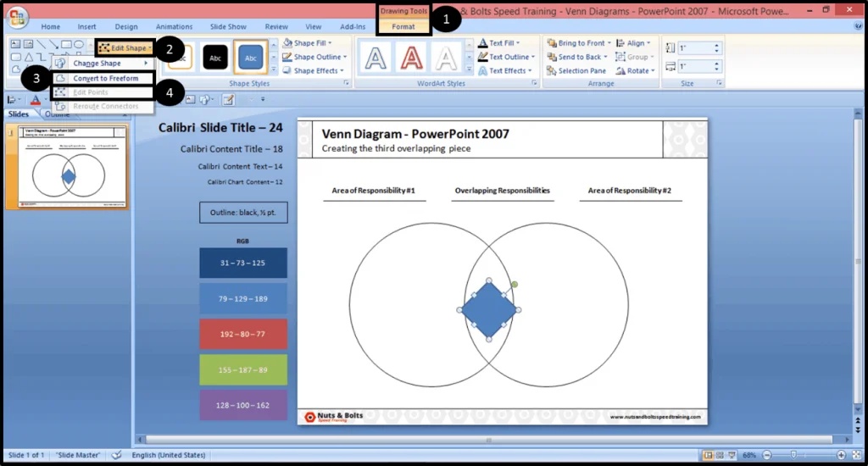Apply the red outline WordArt style
This screenshot has width=868, height=466.
411,58
